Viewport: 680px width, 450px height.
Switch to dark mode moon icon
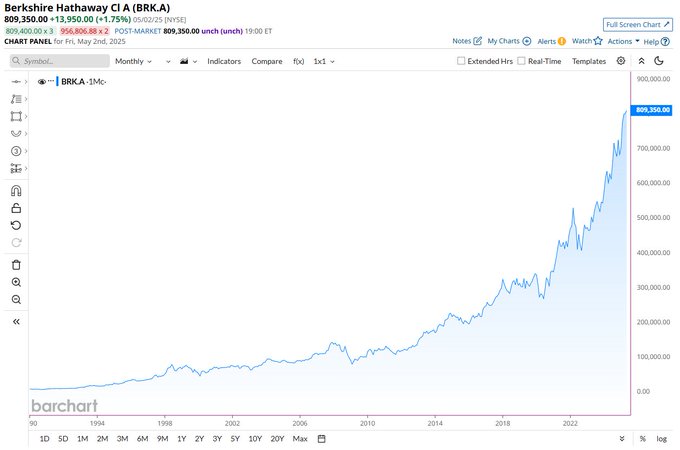pos(659,61)
